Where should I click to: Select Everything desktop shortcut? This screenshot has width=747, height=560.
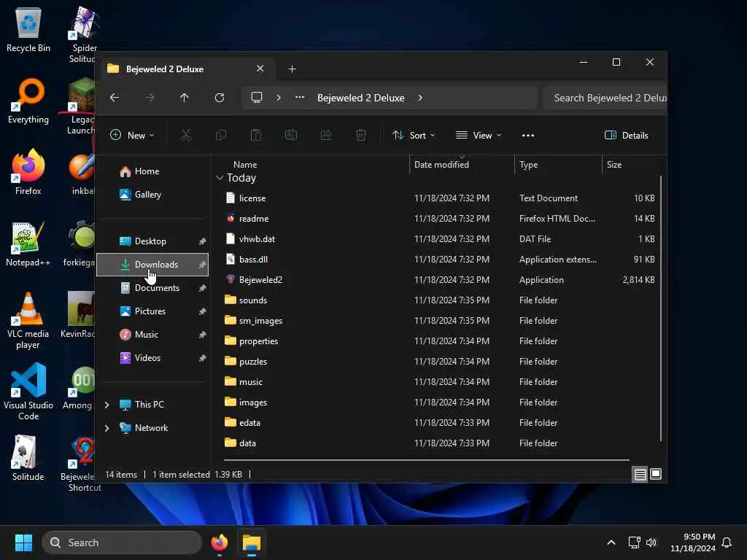point(28,101)
